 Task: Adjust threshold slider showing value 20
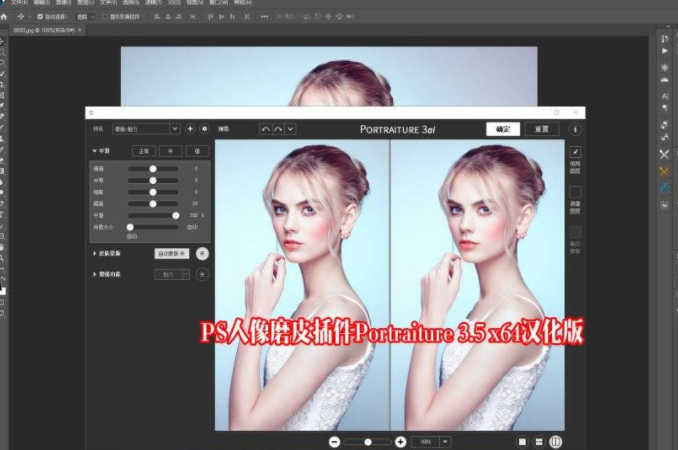tap(153, 204)
